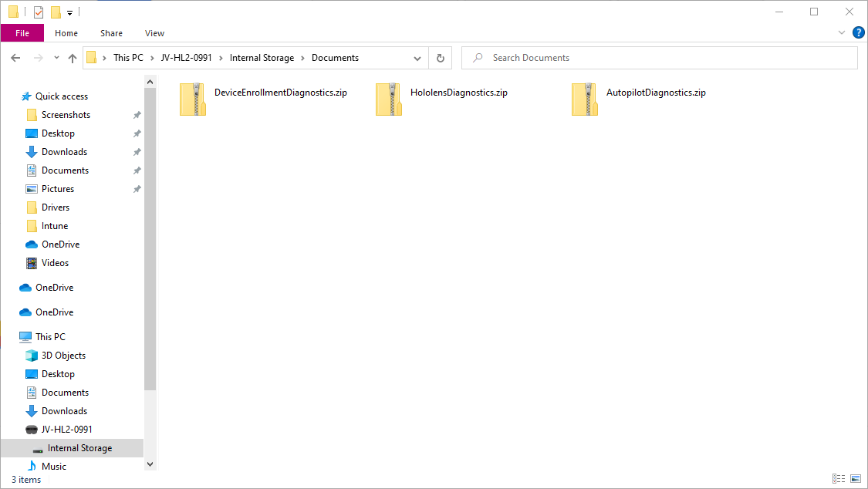Open Desktop under This PC

(58, 374)
